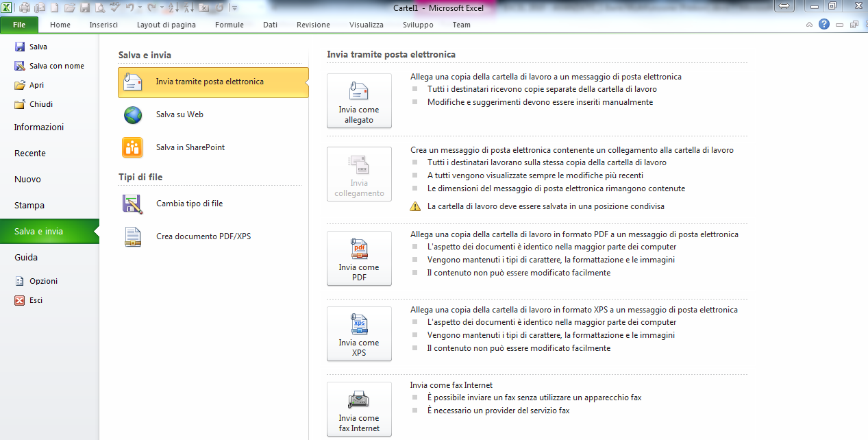
Task: Select the Sviluppo ribbon tab
Action: coord(418,25)
